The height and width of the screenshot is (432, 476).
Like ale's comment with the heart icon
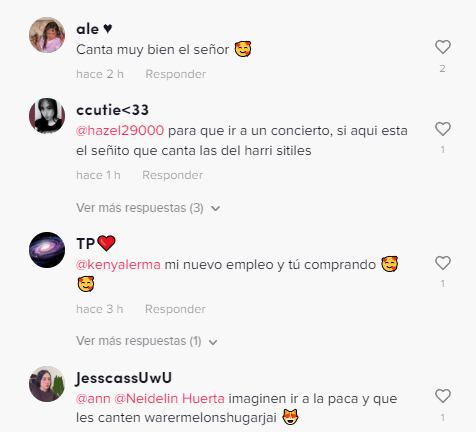tap(443, 47)
